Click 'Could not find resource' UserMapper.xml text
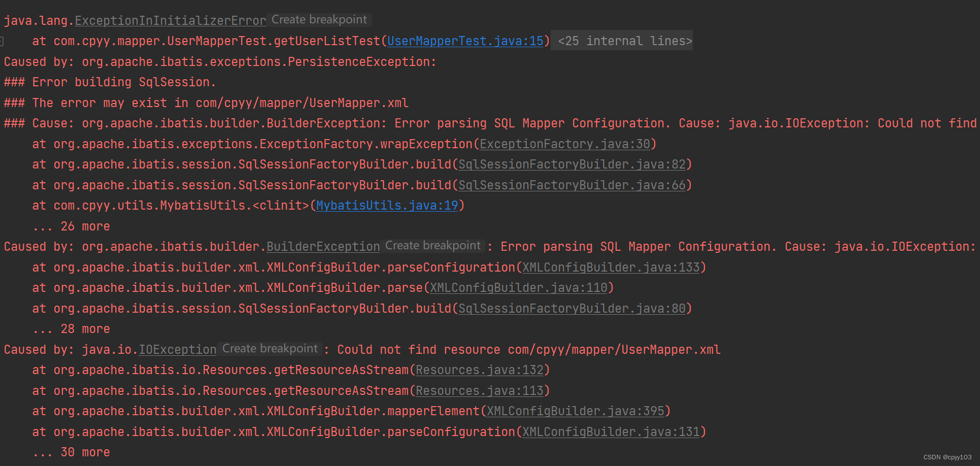The image size is (980, 466). (x=529, y=350)
